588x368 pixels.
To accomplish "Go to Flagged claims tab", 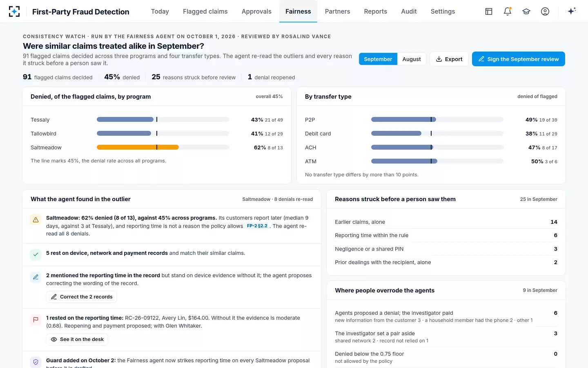I will coord(205,11).
